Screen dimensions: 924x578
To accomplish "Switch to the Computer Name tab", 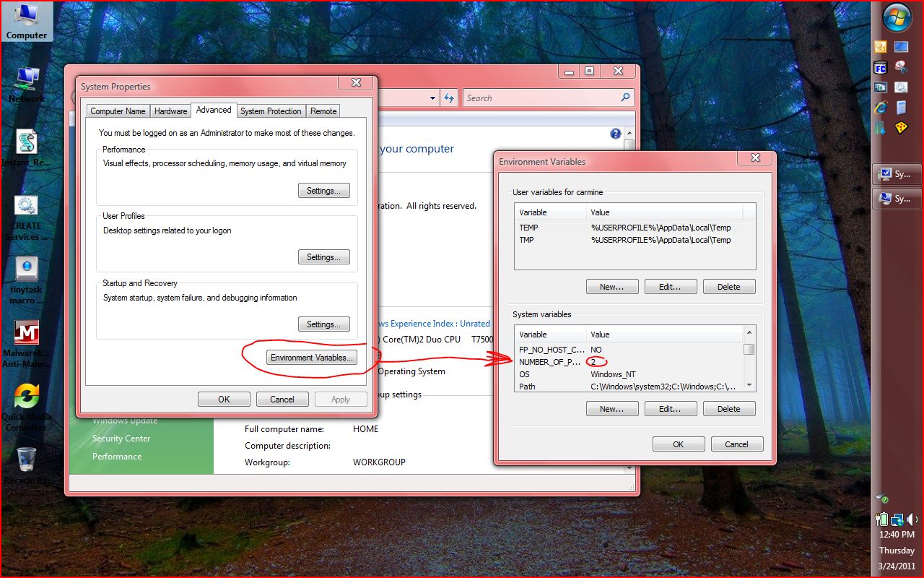I will 118,111.
